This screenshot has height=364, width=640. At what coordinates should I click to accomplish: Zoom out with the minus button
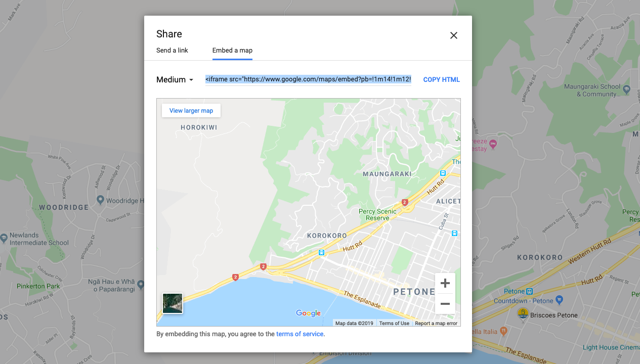445,304
